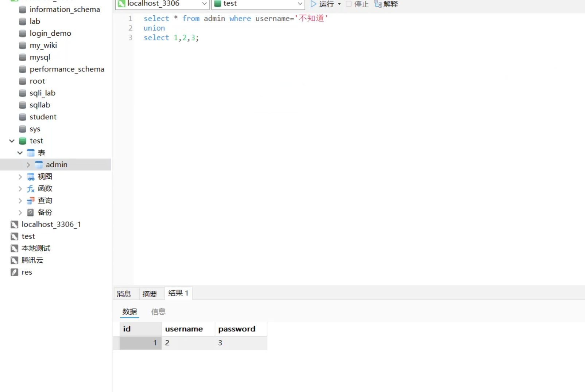Screen dimensions: 585x392
Task: Click the Views node icon
Action: click(31, 177)
